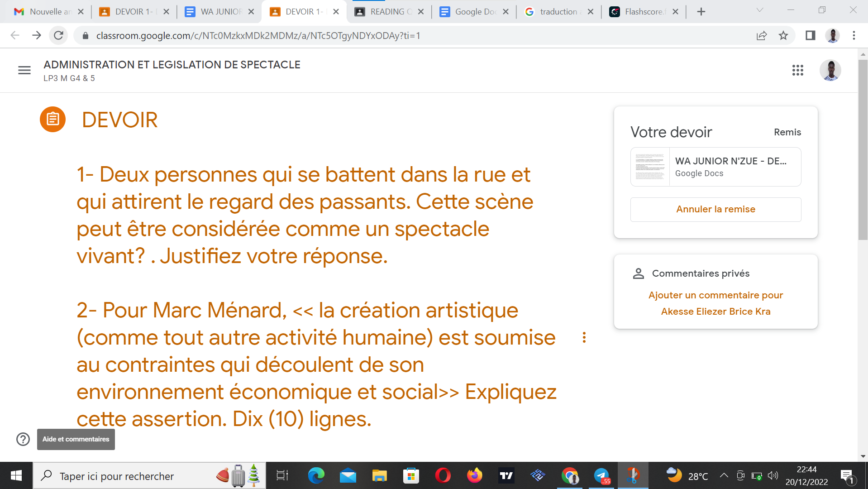Viewport: 868px width, 489px height.
Task: Click the Annuler la remise button
Action: pyautogui.click(x=715, y=209)
